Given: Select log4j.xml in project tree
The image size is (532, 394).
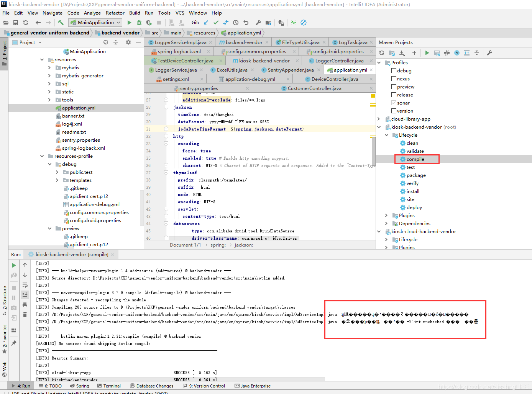Looking at the screenshot, I should coord(72,124).
